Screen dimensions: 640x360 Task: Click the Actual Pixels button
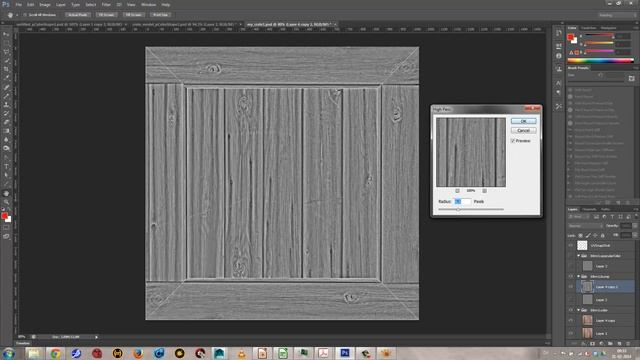78,15
